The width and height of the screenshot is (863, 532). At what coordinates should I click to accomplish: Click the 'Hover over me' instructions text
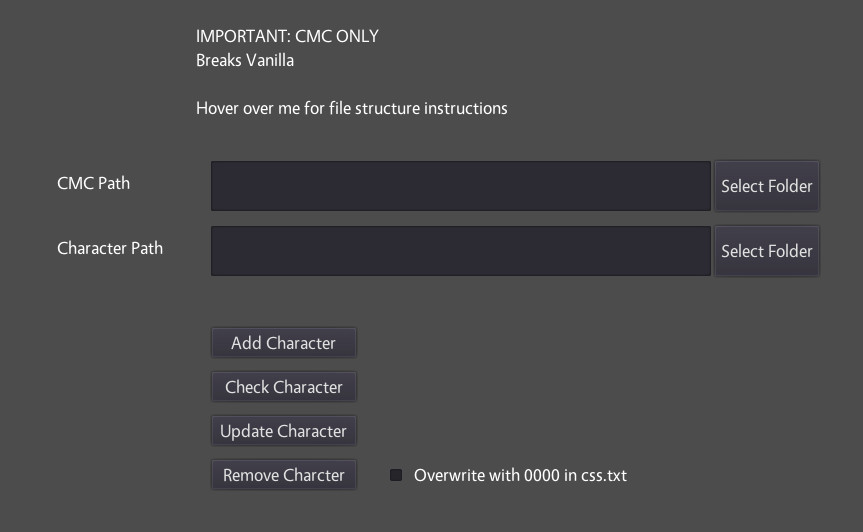click(351, 108)
